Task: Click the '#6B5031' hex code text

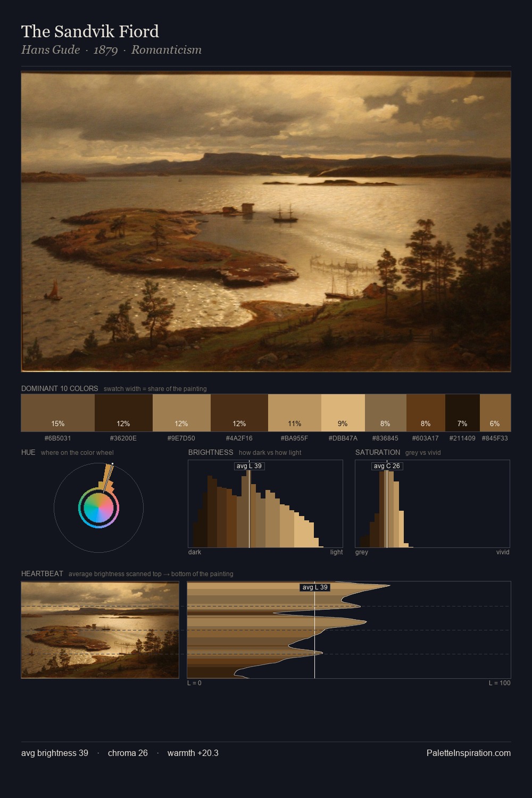Action: coord(58,438)
